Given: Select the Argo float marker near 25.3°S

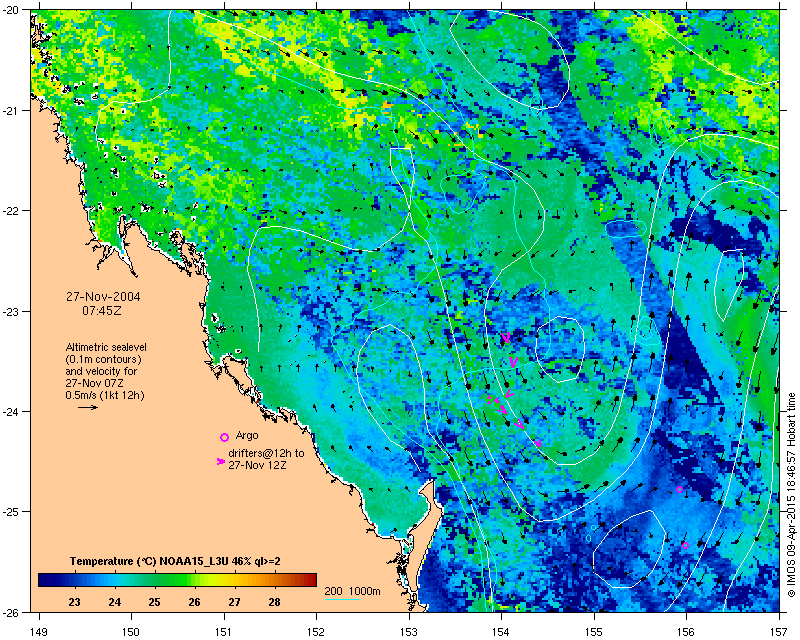Looking at the screenshot, I should (685, 546).
